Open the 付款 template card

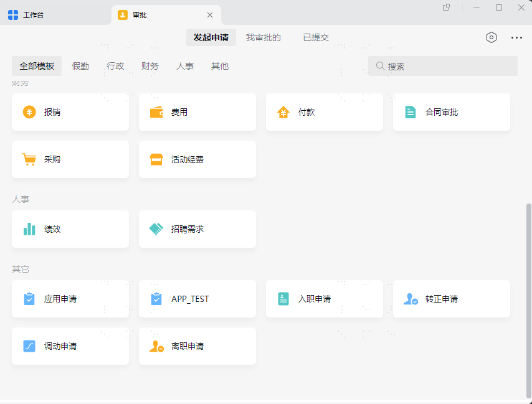coord(325,112)
